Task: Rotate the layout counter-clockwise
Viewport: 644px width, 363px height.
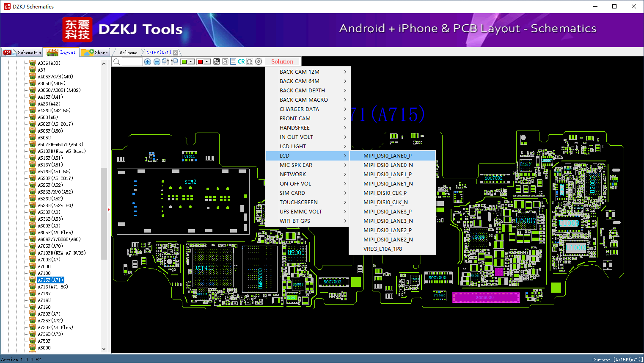Action: (x=174, y=62)
